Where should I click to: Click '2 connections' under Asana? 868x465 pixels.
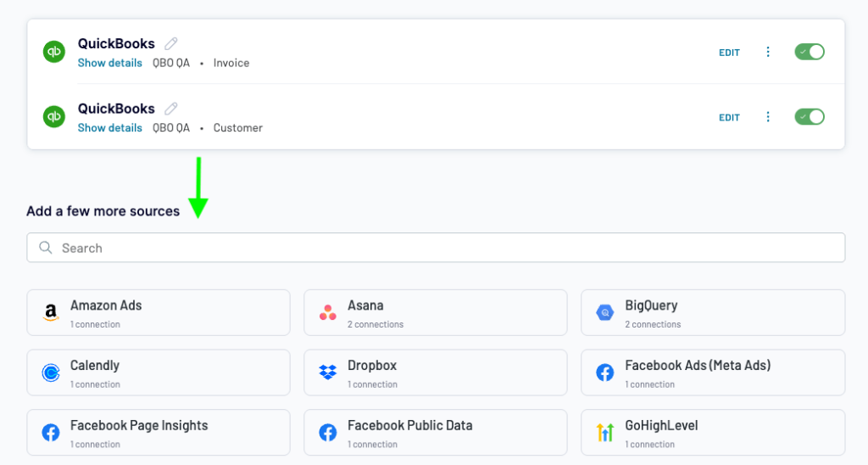pyautogui.click(x=376, y=324)
